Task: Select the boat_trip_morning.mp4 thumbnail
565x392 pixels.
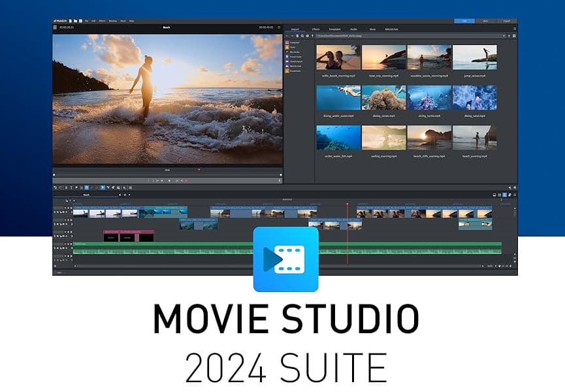Action: click(384, 57)
